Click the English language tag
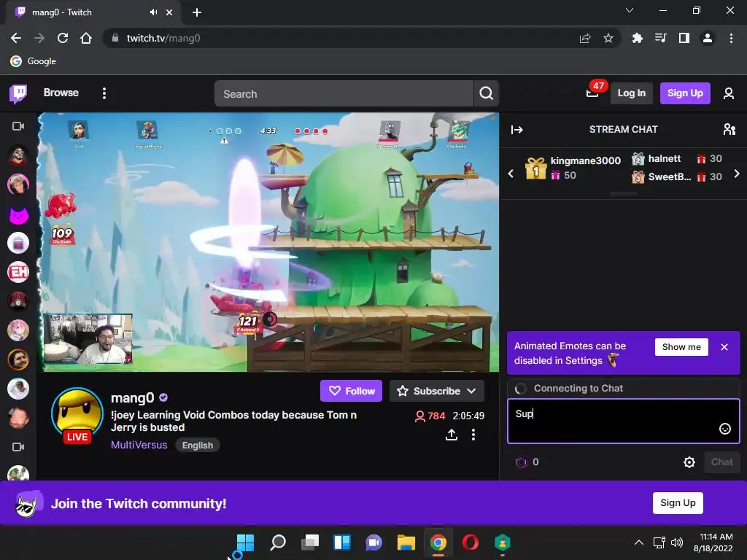 click(197, 446)
